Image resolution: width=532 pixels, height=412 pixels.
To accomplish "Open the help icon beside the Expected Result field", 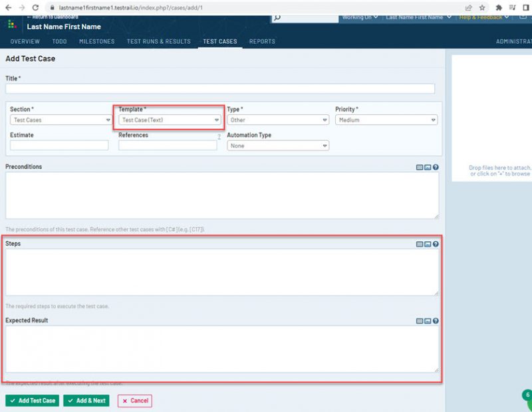I will coord(437,320).
